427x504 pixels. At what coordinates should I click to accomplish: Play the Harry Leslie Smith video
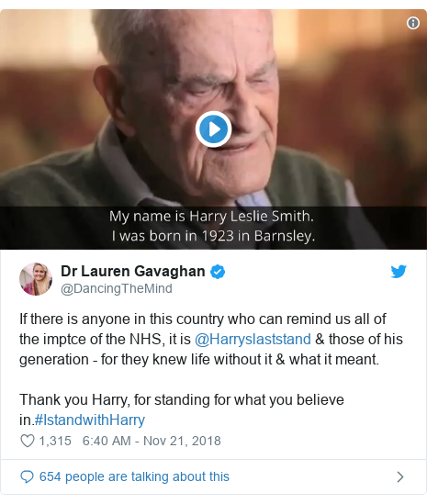click(x=213, y=129)
